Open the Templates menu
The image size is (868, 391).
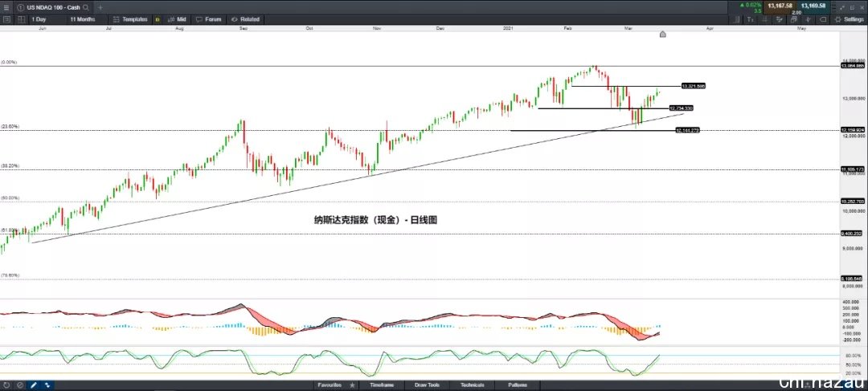(x=130, y=19)
